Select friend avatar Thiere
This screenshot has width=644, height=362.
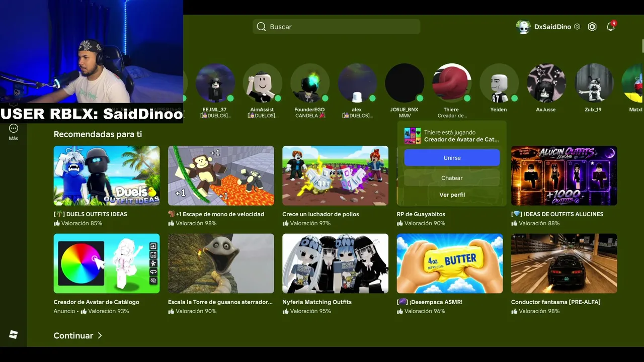point(452,83)
